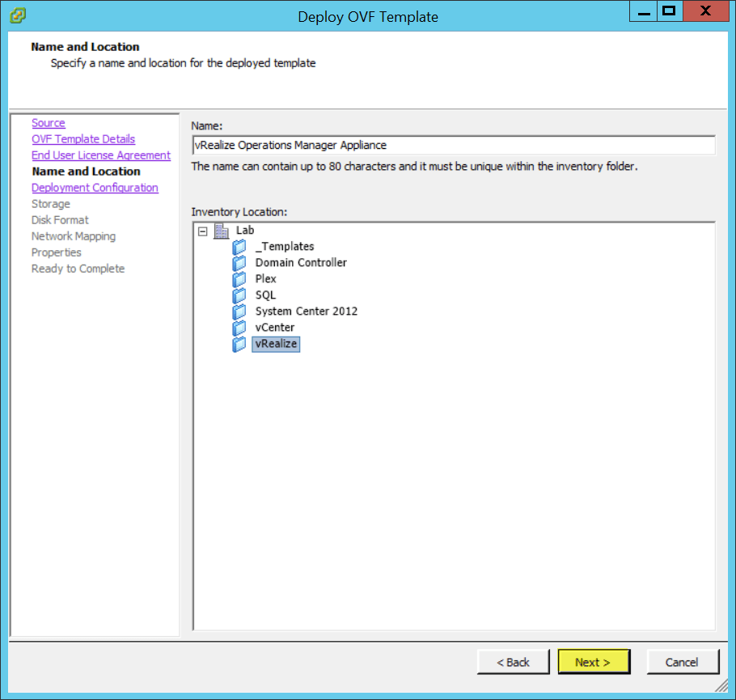Screen dimensions: 736x700
Task: Click Next to continue the wizard
Action: 594,661
